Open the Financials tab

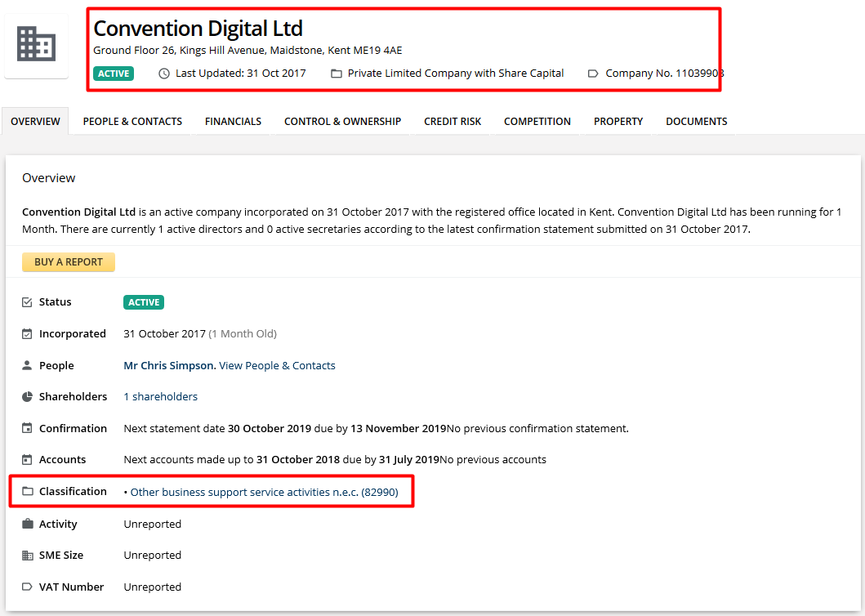pyautogui.click(x=233, y=122)
